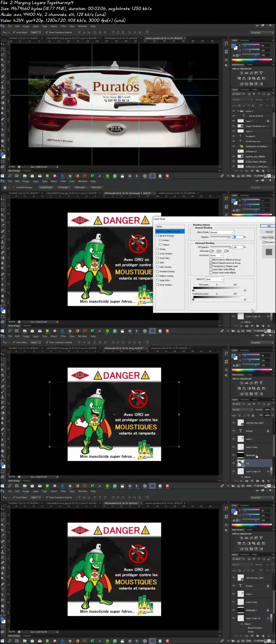
Task: Add layer mask icon in img-layer frame
Action: pos(247,481)
